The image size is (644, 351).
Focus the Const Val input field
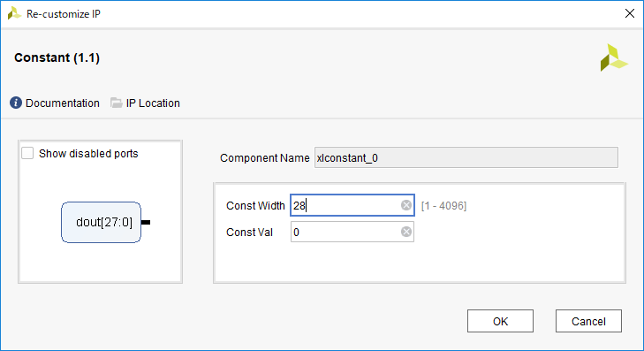(352, 232)
